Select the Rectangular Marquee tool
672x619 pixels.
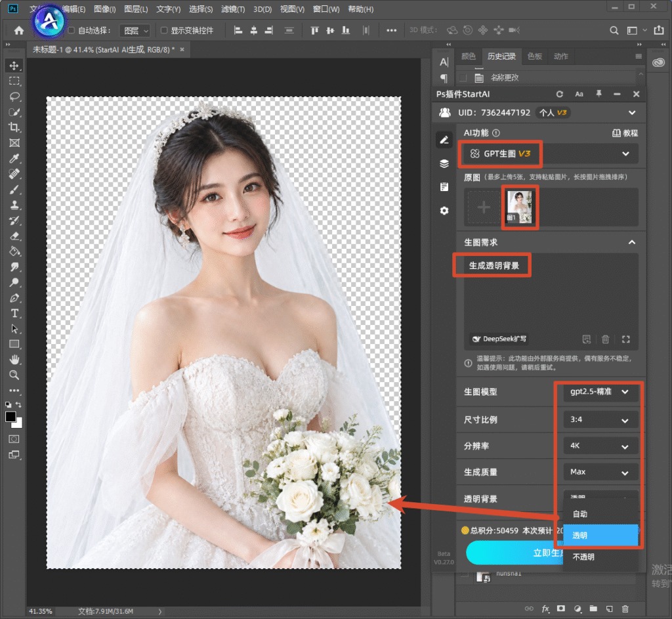click(x=14, y=81)
